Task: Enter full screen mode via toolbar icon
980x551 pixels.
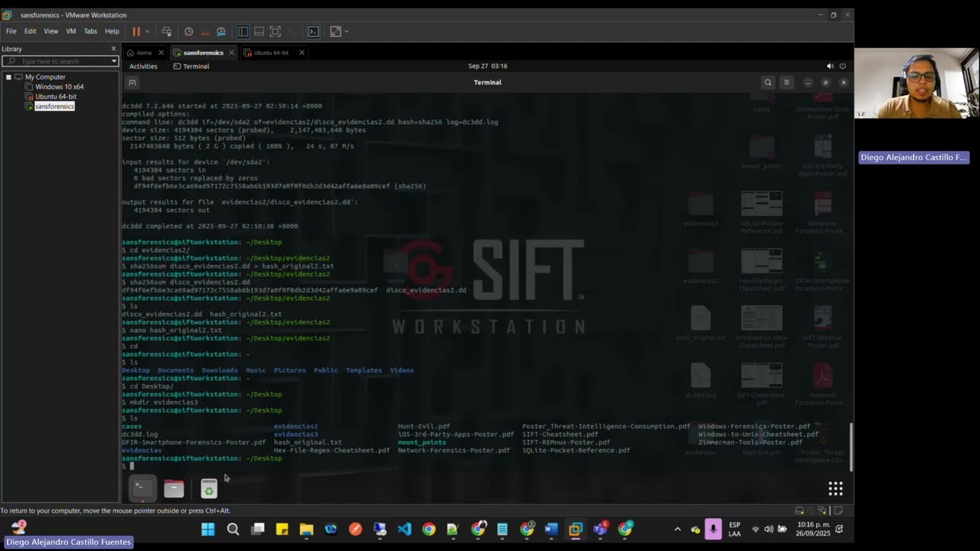Action: click(275, 31)
